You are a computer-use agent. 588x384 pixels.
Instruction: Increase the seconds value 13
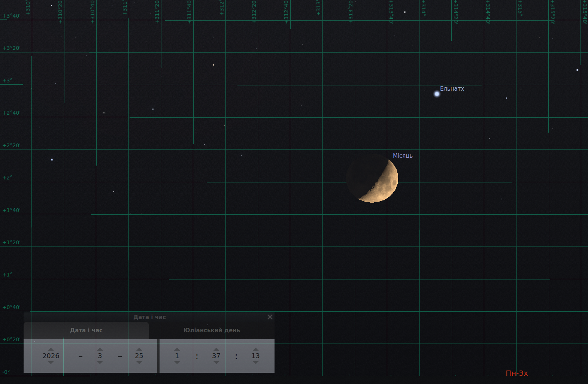pyautogui.click(x=255, y=349)
